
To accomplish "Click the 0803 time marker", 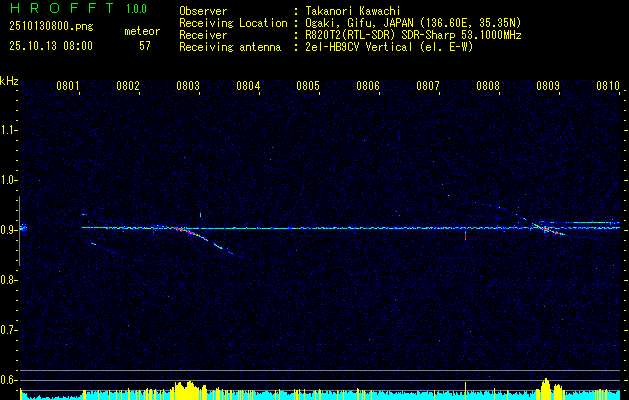I will pyautogui.click(x=188, y=86).
